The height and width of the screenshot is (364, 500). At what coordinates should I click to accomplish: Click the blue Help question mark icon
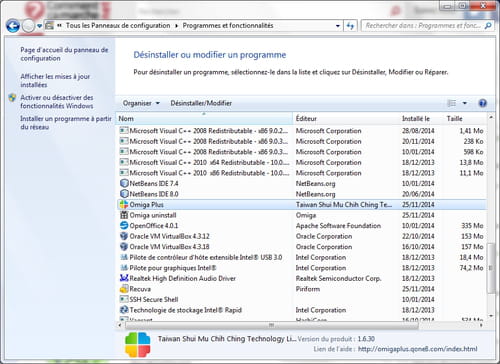(x=482, y=103)
